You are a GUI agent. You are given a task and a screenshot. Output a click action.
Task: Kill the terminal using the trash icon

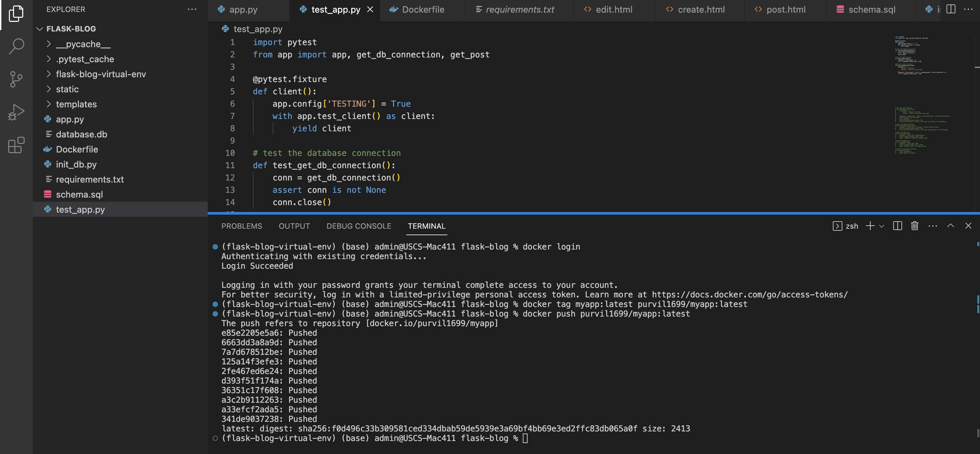pyautogui.click(x=915, y=226)
